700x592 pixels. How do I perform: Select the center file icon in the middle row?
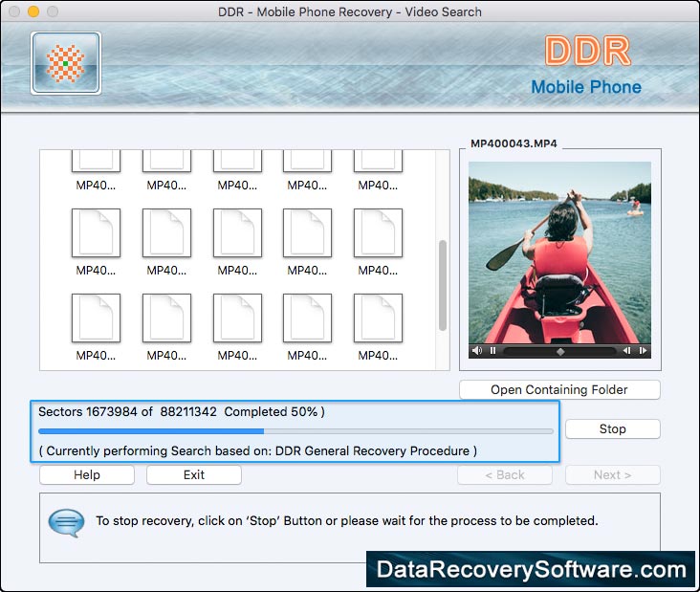tap(237, 232)
